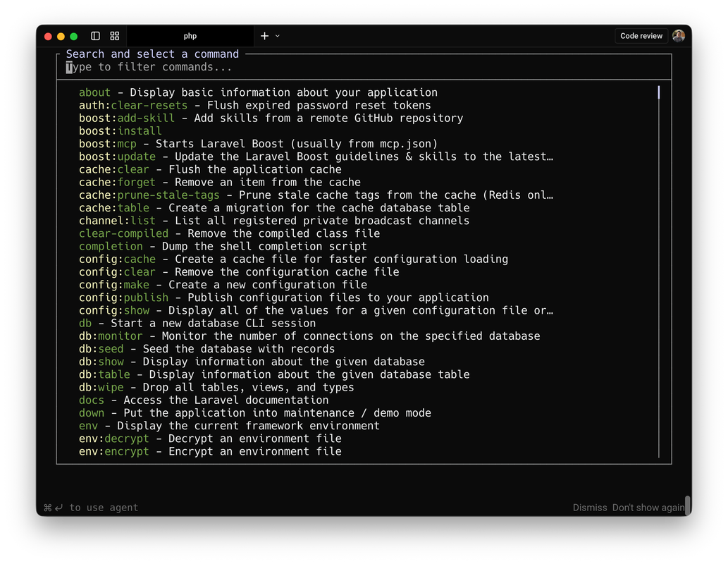Dismiss the agent hint banner
728x564 pixels.
[590, 507]
